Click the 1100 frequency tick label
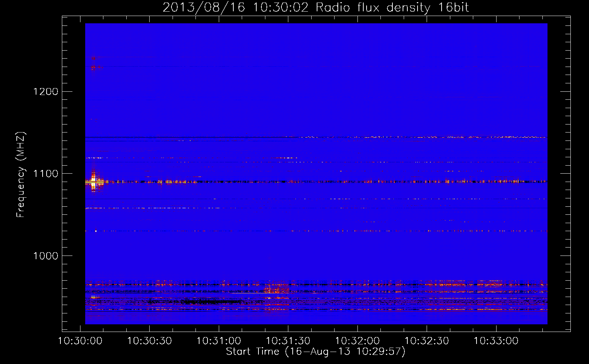Screen dimensions: 589x364 [x=46, y=174]
